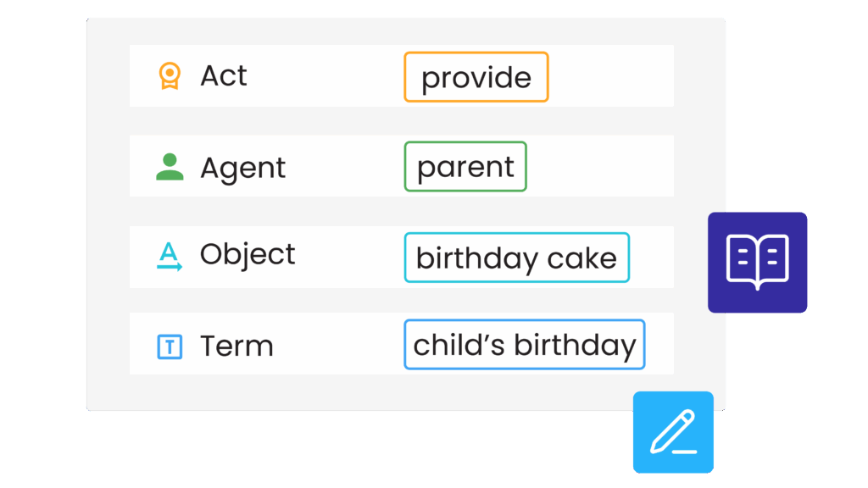Image resolution: width=868 pixels, height=488 pixels.
Task: Select the 'parent' tag in the Agent row
Action: pyautogui.click(x=465, y=167)
